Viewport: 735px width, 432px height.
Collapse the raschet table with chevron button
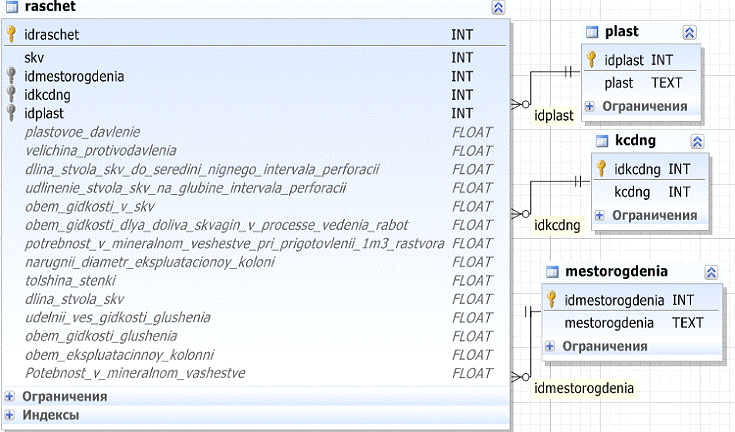498,8
